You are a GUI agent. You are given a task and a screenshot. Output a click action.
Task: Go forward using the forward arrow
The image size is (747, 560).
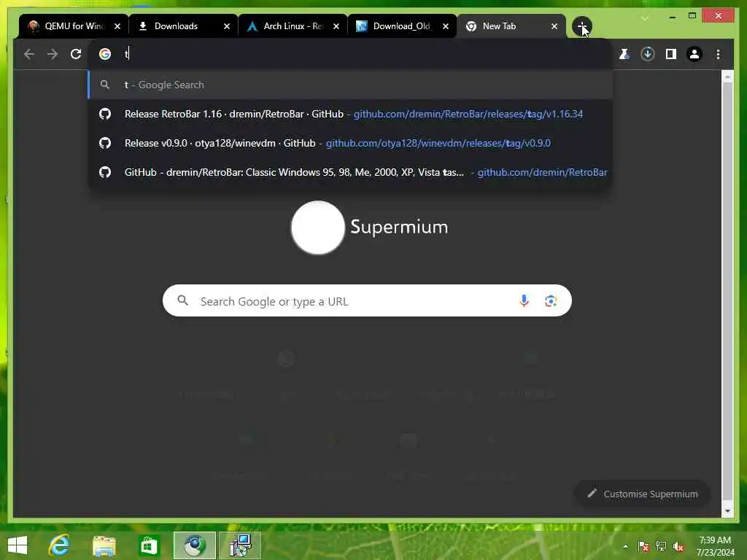point(53,54)
